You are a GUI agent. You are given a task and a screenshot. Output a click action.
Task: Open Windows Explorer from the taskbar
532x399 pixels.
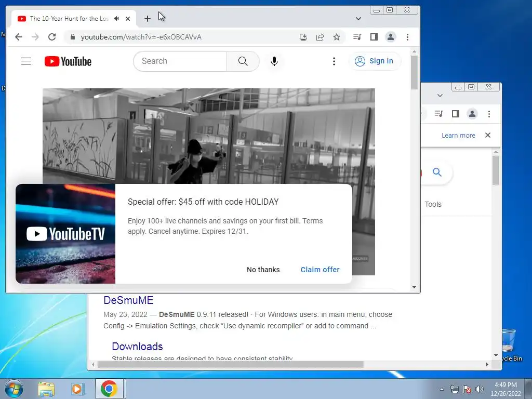[x=46, y=389]
